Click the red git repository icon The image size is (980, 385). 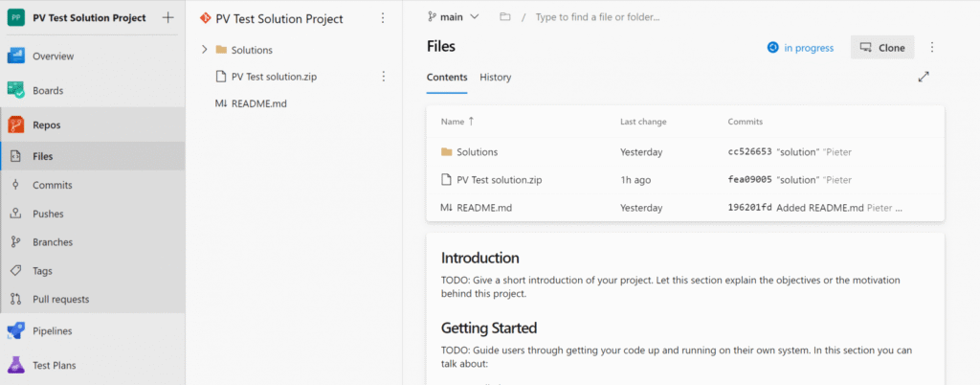coord(205,19)
